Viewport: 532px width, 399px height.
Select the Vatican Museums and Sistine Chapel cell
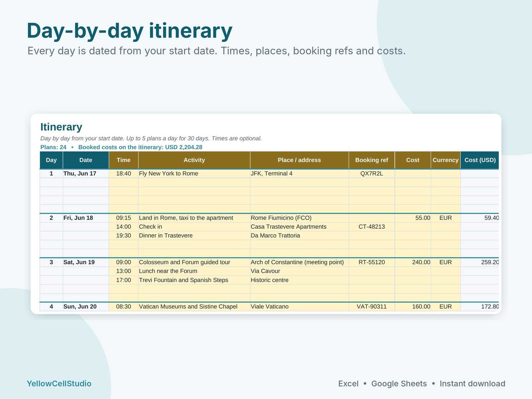tap(194, 307)
